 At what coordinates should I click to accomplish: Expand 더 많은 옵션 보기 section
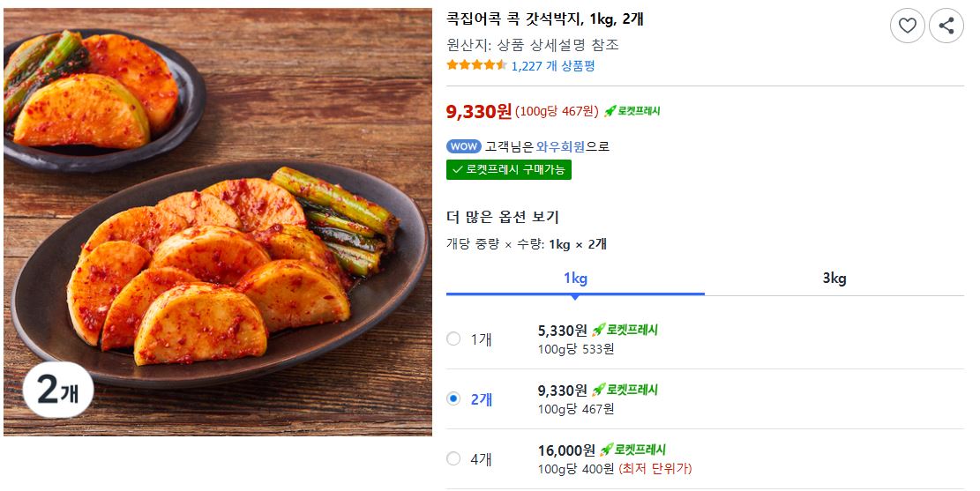(x=503, y=217)
